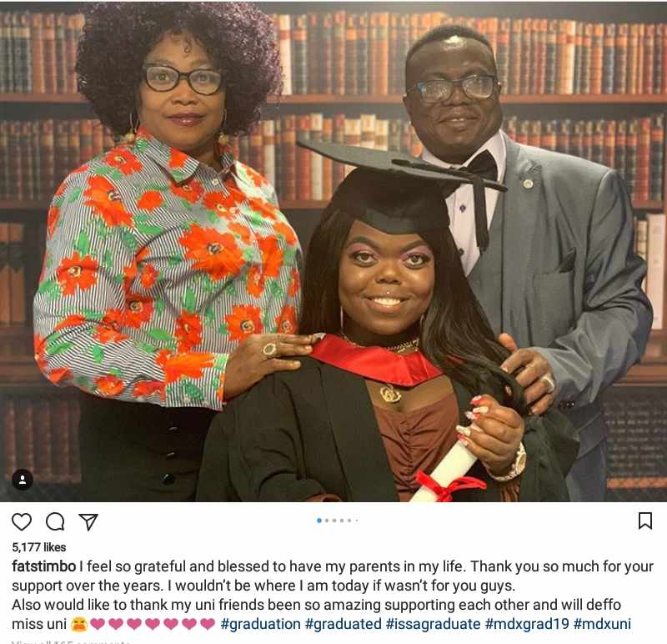Open the #mdxuni hashtag
667x644 pixels.
click(602, 624)
